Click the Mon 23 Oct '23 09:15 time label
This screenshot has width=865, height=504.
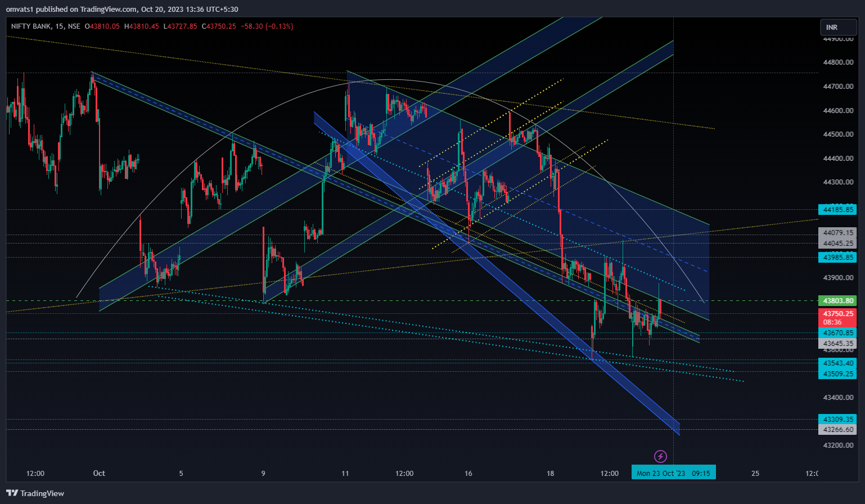coord(673,473)
